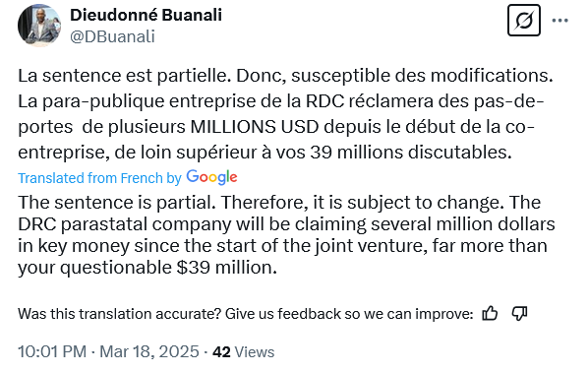
Task: Click thumbs up for translation feedback
Action: tap(490, 313)
